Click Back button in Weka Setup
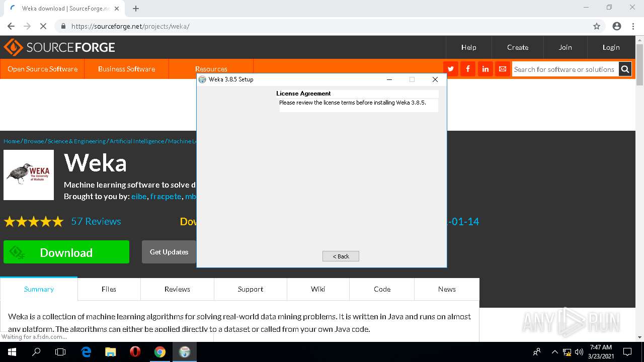Screen dimensions: 644x362 click(x=341, y=256)
